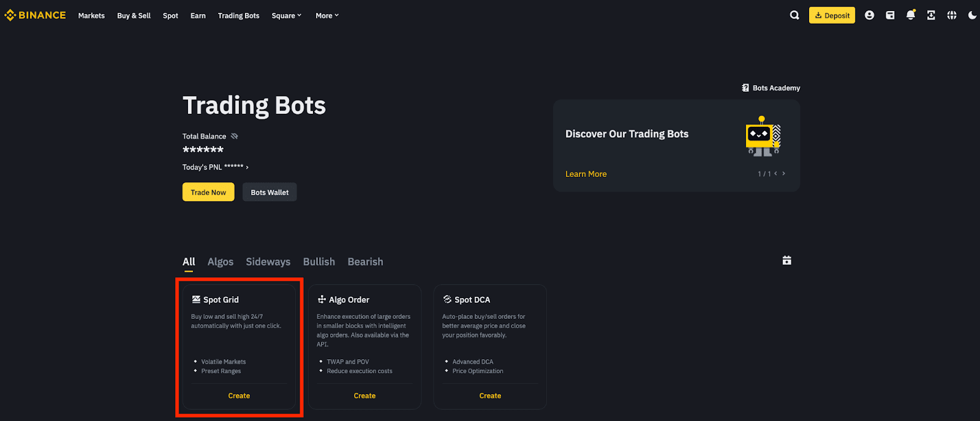Open the notifications bell icon
The image size is (980, 421).
point(911,15)
